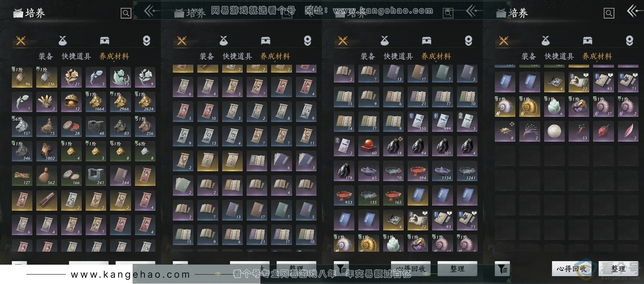
Task: Select 71阶 item with count 236
Action: pos(47,77)
